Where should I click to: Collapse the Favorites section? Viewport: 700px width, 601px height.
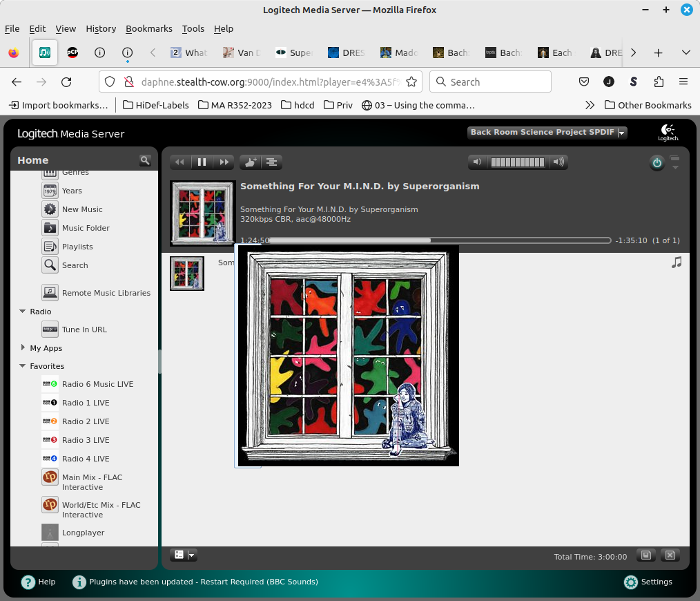[x=22, y=366]
